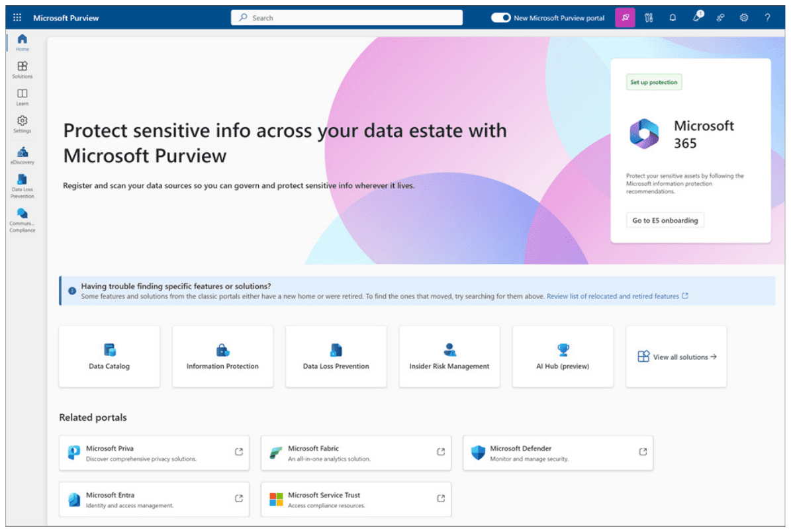Open the AI Hub (preview) card
Screen dimensions: 791x532
[563, 357]
